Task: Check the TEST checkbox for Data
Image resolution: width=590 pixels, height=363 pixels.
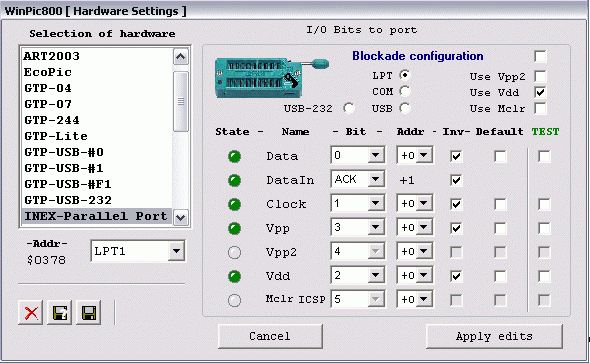Action: (544, 156)
